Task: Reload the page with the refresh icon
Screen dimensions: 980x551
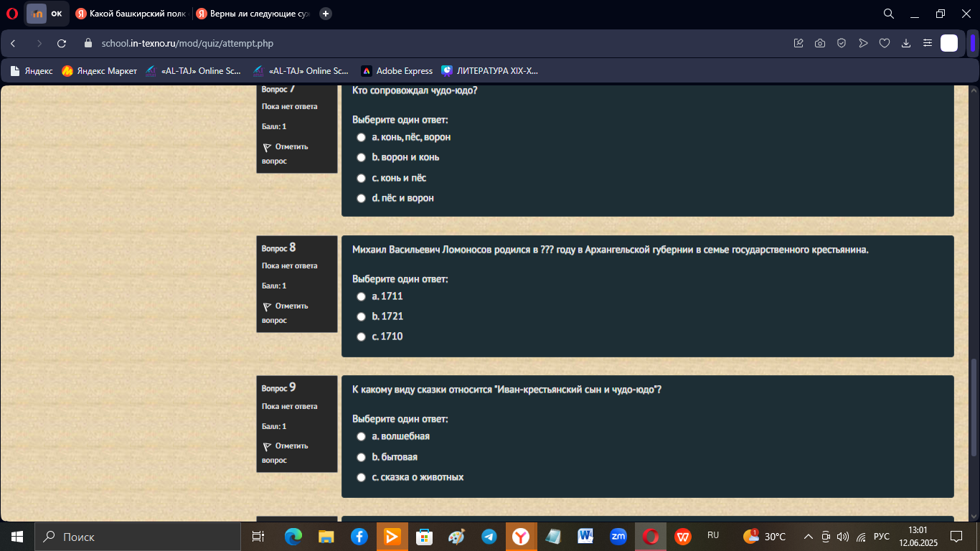Action: coord(62,43)
